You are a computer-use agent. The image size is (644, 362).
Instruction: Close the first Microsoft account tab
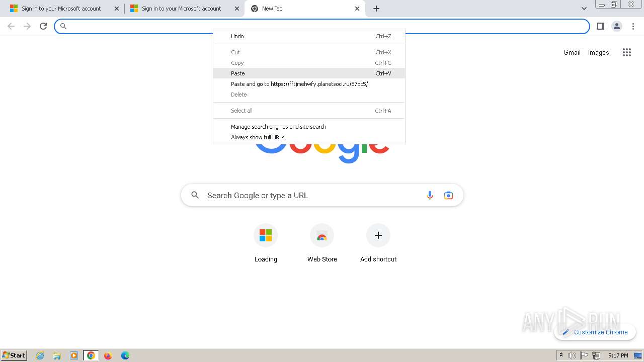[x=117, y=9]
